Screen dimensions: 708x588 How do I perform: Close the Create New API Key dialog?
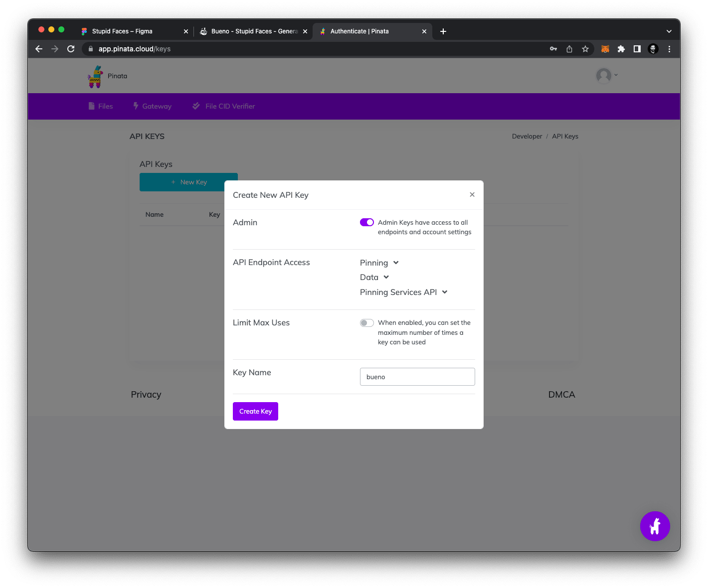[472, 195]
